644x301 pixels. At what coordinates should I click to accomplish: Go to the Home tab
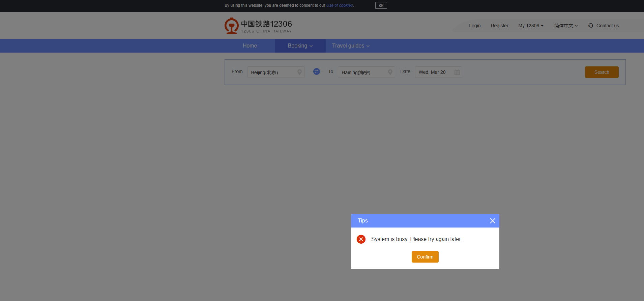[250, 46]
